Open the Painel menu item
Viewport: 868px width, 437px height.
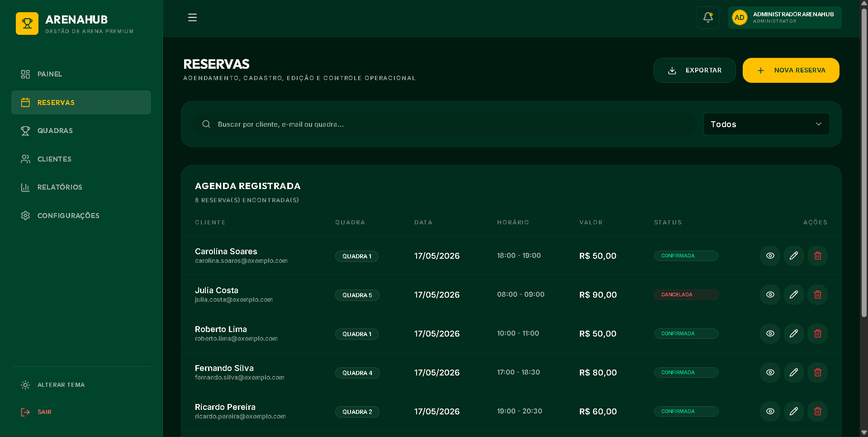[x=81, y=74]
